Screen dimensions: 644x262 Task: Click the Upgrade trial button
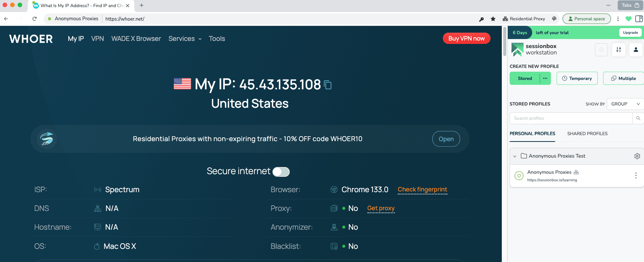click(x=630, y=33)
